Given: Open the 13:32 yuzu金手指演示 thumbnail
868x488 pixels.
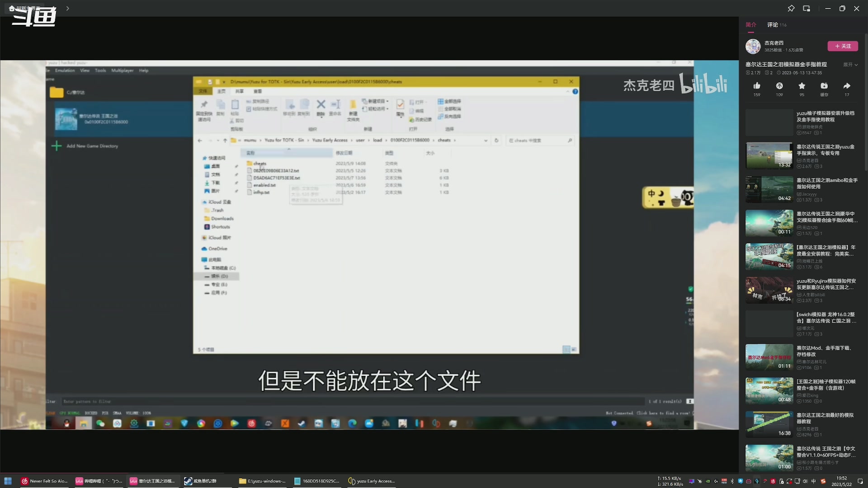Looking at the screenshot, I should coord(769,156).
